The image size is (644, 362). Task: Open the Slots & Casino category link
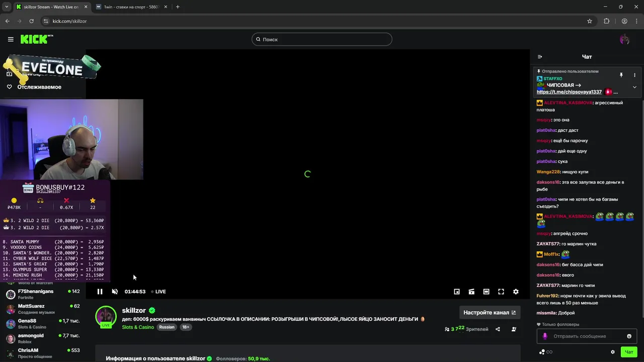[x=138, y=327]
